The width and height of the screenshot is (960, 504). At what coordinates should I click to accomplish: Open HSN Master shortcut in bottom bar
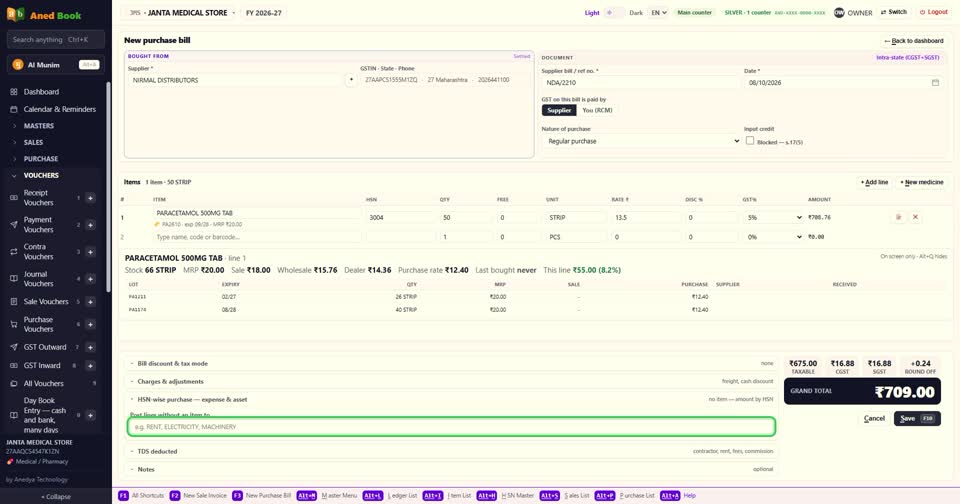tap(505, 495)
